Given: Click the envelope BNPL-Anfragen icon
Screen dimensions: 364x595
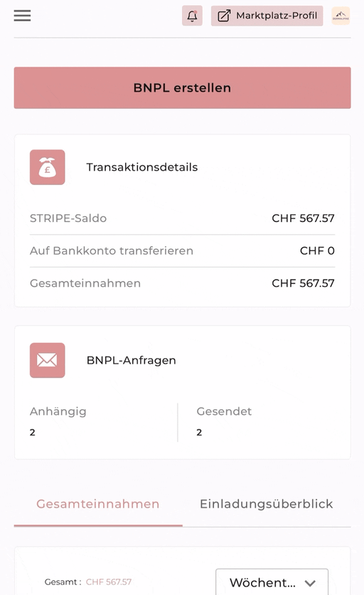Looking at the screenshot, I should [x=48, y=360].
